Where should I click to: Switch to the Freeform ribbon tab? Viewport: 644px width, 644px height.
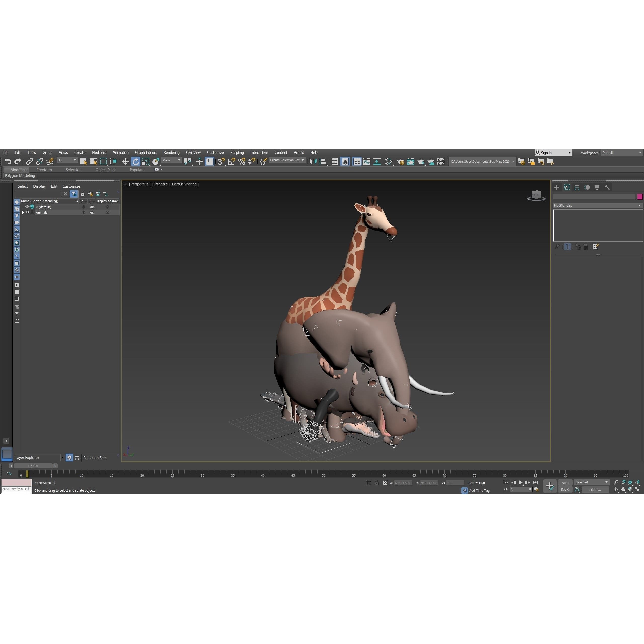point(44,170)
